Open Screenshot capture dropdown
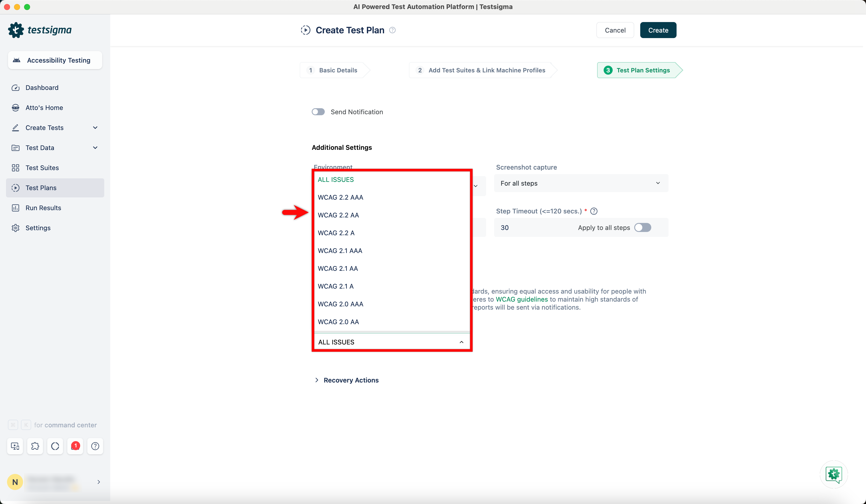The width and height of the screenshot is (866, 504). (581, 183)
